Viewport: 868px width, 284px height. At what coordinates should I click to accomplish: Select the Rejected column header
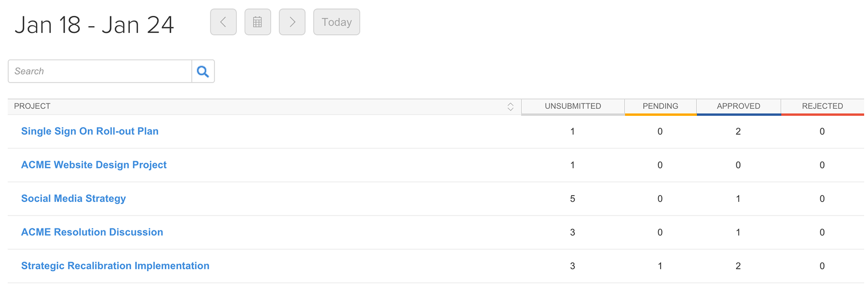(822, 106)
